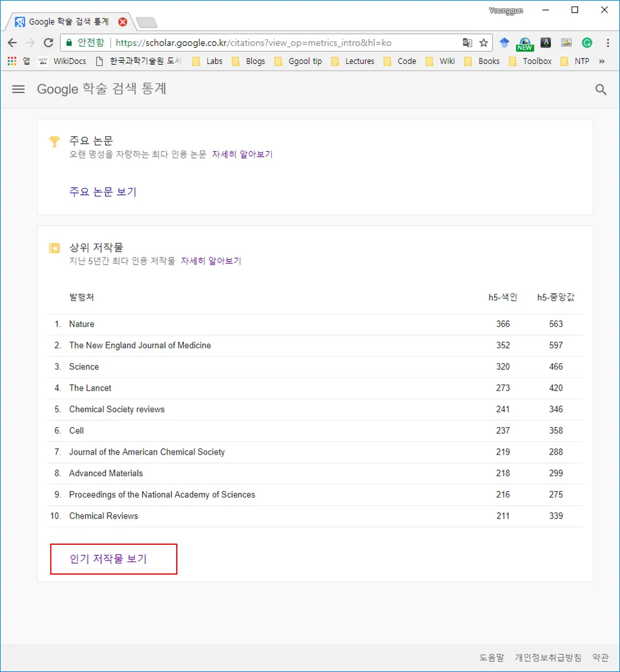
Task: Click the h5-색인 column header
Action: pos(503,297)
